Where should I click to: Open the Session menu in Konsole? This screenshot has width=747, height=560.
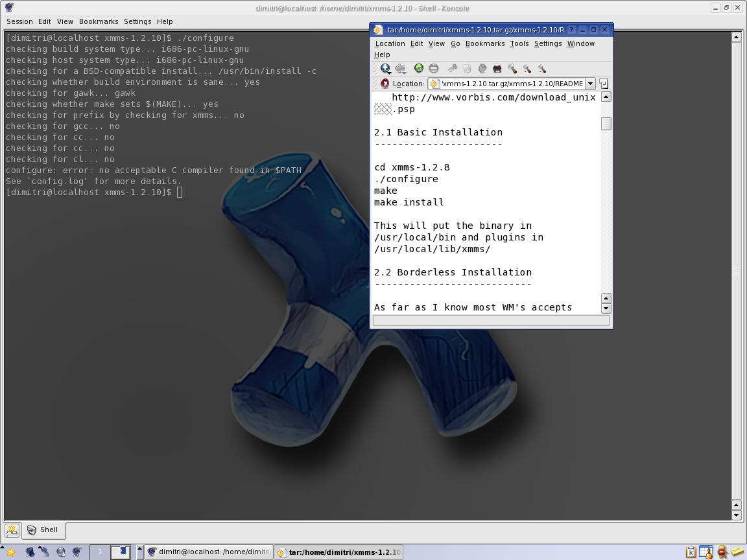pos(19,21)
